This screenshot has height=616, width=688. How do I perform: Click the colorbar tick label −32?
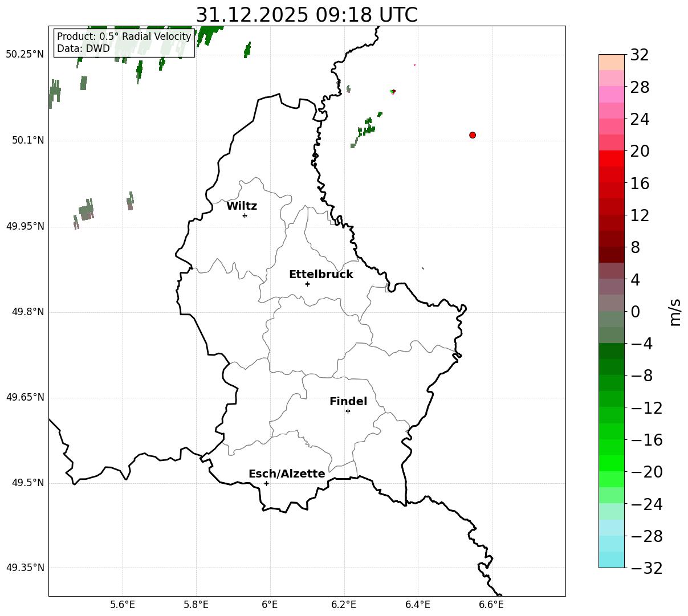pyautogui.click(x=646, y=568)
